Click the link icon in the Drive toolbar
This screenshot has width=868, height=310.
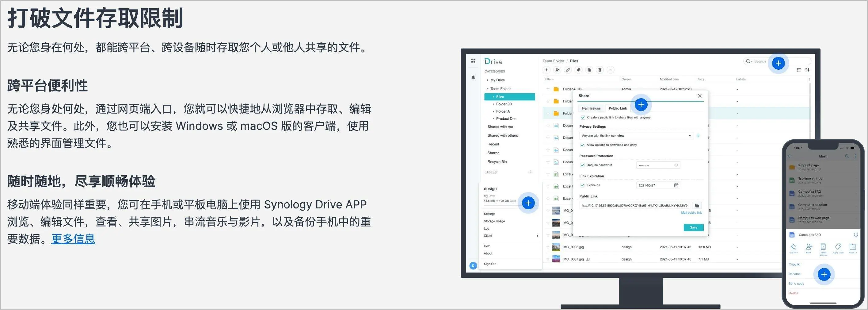coord(568,70)
